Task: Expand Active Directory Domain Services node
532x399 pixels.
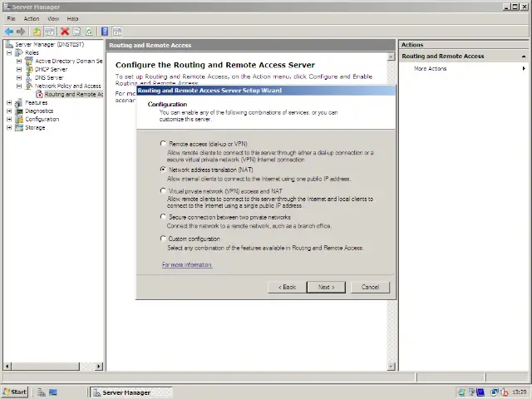Action: coord(19,61)
